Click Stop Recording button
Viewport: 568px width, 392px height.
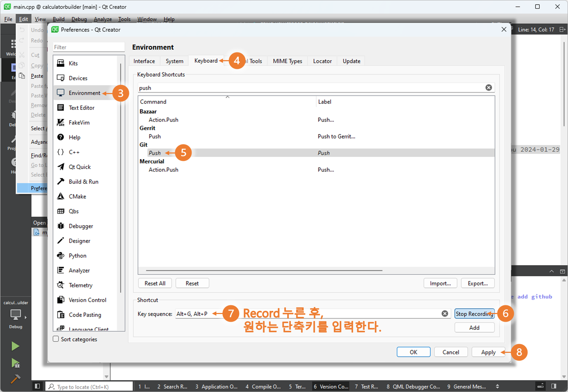tap(474, 314)
